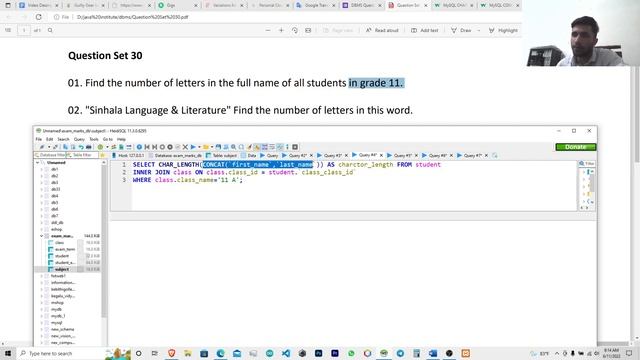Collapse the Unnamed session root node

click(38, 162)
